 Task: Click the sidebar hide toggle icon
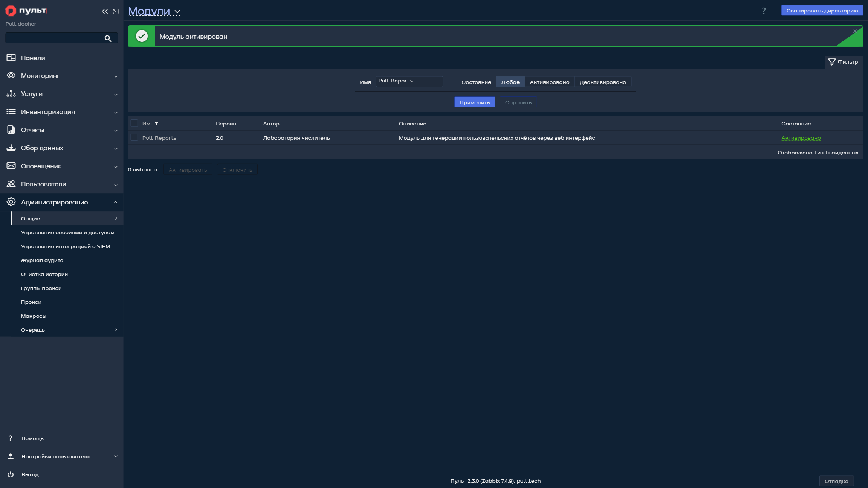[116, 11]
